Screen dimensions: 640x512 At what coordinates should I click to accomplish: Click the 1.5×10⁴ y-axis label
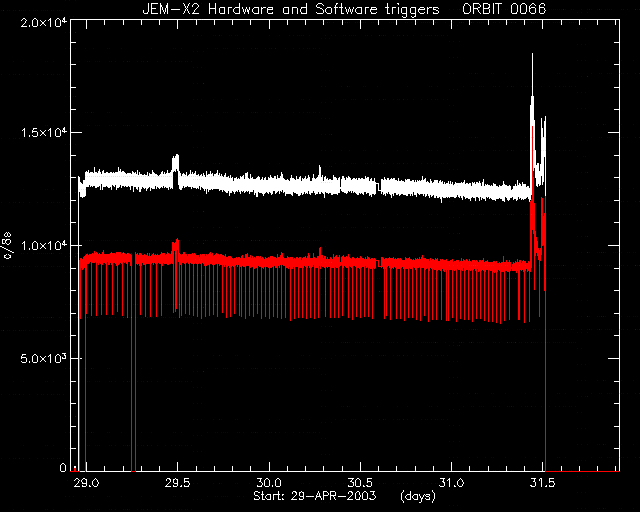click(44, 133)
